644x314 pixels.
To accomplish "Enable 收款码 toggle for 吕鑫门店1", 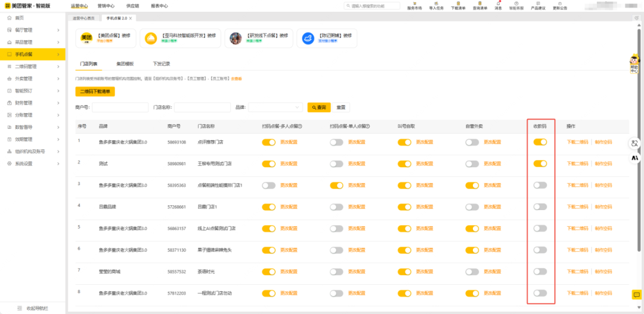I will [x=540, y=207].
